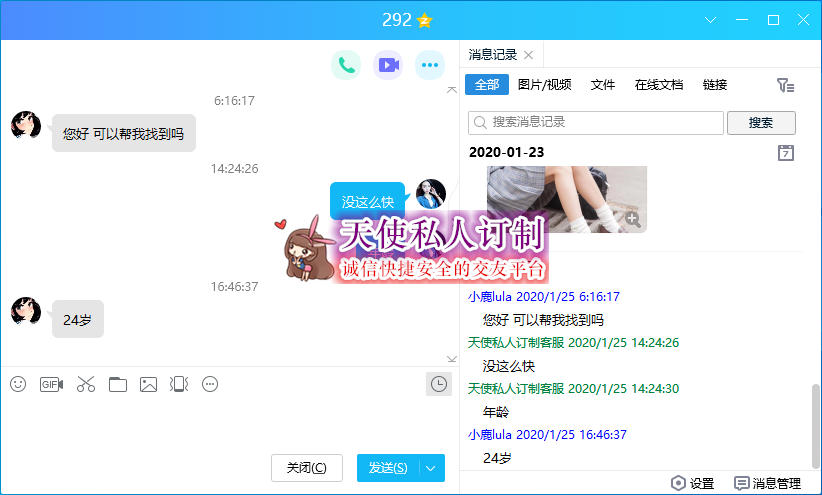Open more options via three-dot bubble icon

click(430, 66)
